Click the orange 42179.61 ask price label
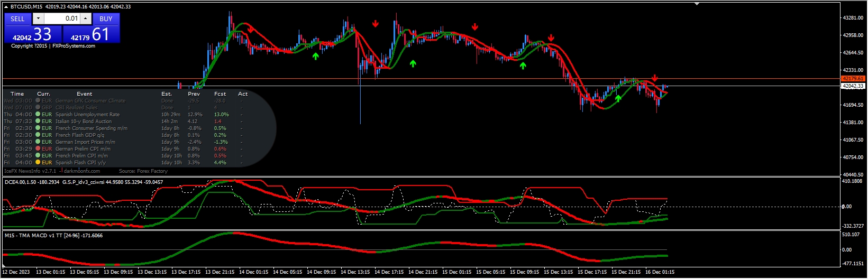 tap(853, 79)
